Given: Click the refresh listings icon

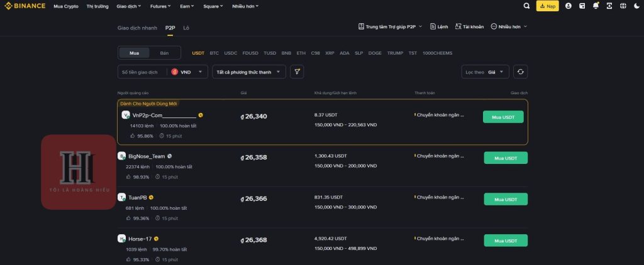Looking at the screenshot, I should pyautogui.click(x=520, y=72).
